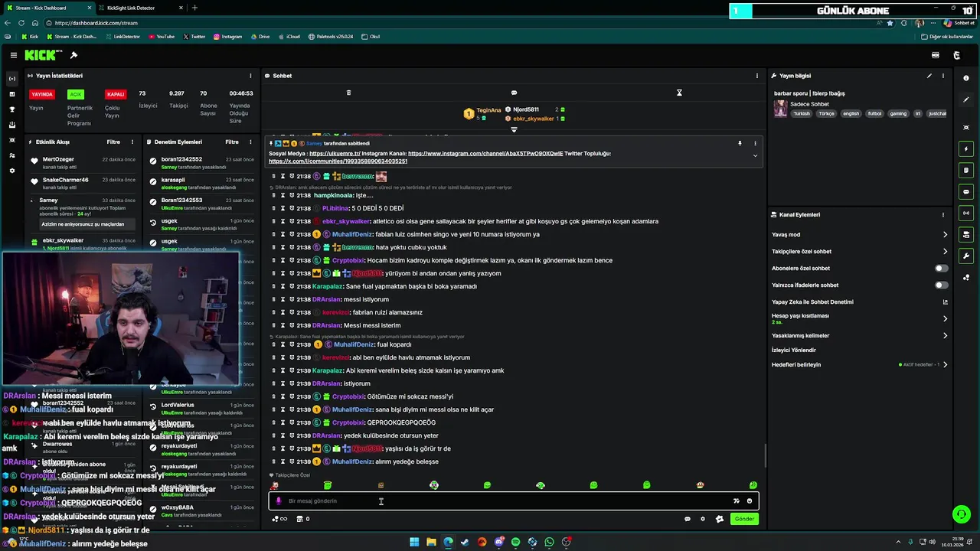
Task: Click the speech bubble icon under Sohbet header
Action: pyautogui.click(x=514, y=93)
